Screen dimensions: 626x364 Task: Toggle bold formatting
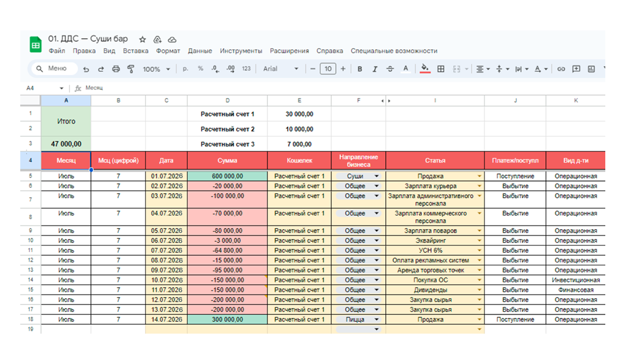[359, 69]
